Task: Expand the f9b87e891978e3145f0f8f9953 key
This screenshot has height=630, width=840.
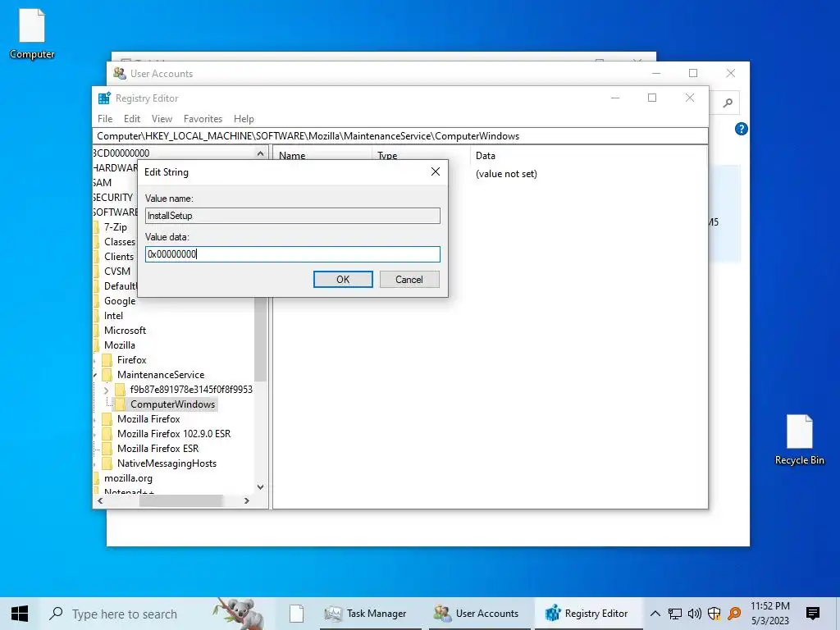Action: pyautogui.click(x=106, y=390)
